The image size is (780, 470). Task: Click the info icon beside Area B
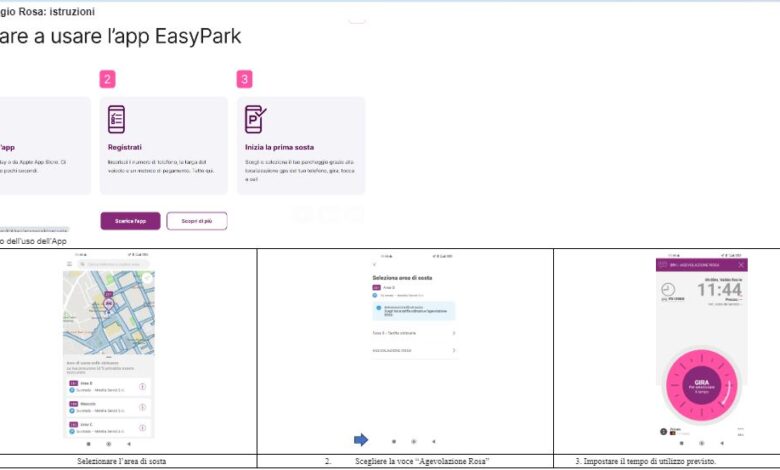(x=142, y=386)
